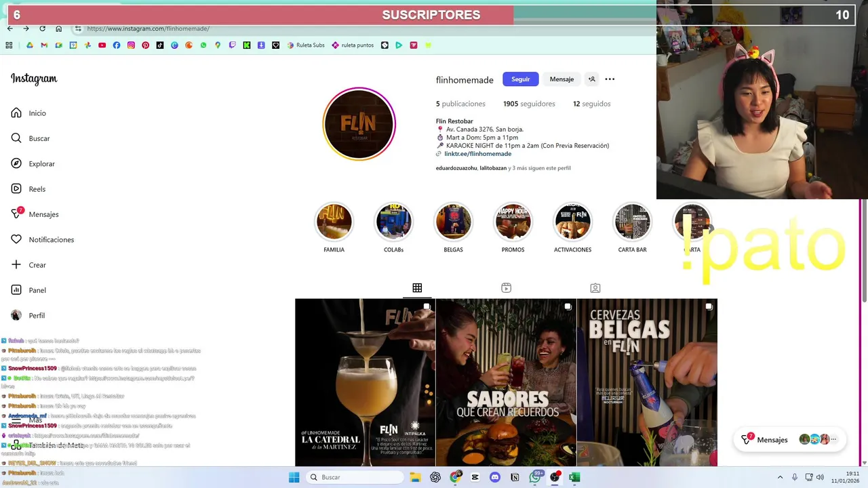This screenshot has height=488, width=868.
Task: Click the 12 seguidos count
Action: point(592,104)
